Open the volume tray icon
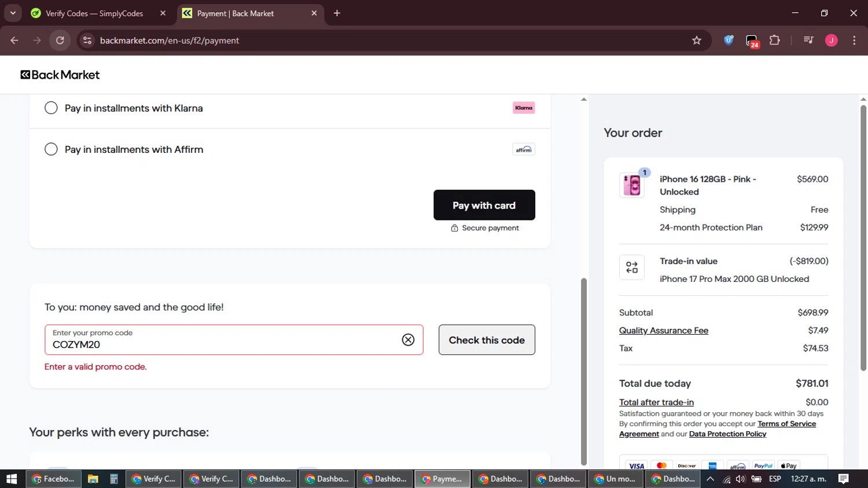868x488 pixels. tap(741, 479)
